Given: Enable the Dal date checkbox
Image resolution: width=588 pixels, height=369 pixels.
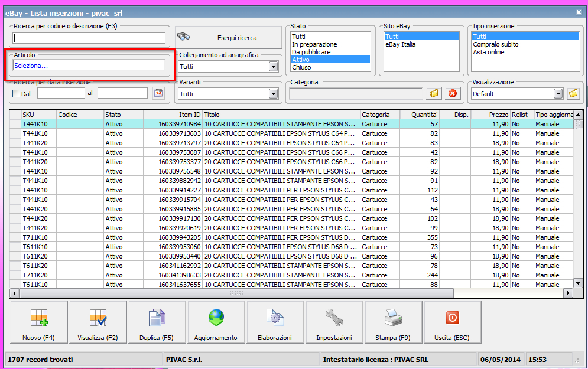Looking at the screenshot, I should (16, 94).
